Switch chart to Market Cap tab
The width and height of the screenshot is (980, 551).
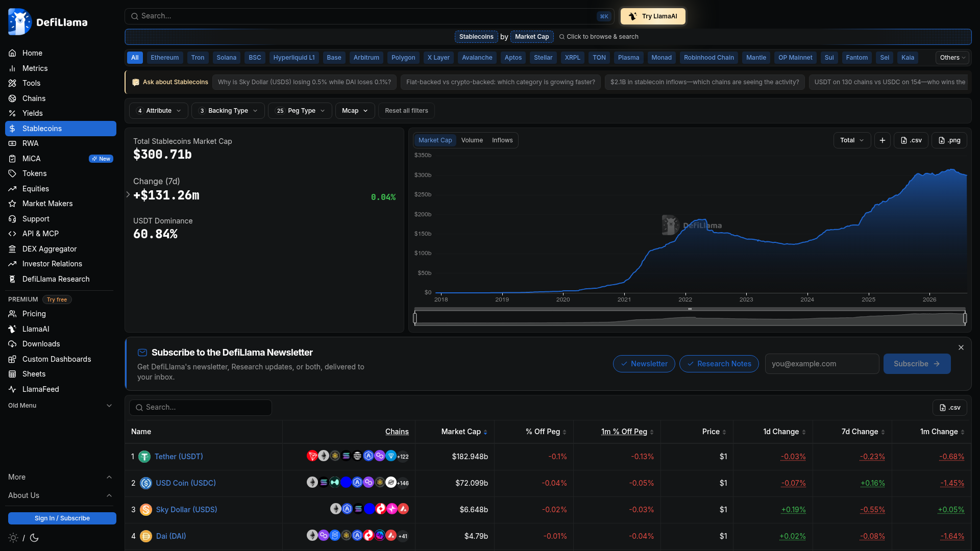point(435,140)
